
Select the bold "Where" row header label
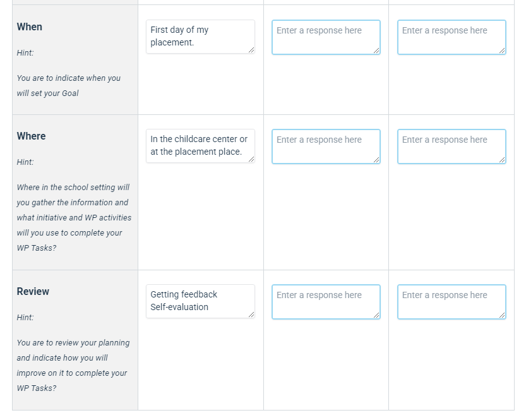pos(31,136)
